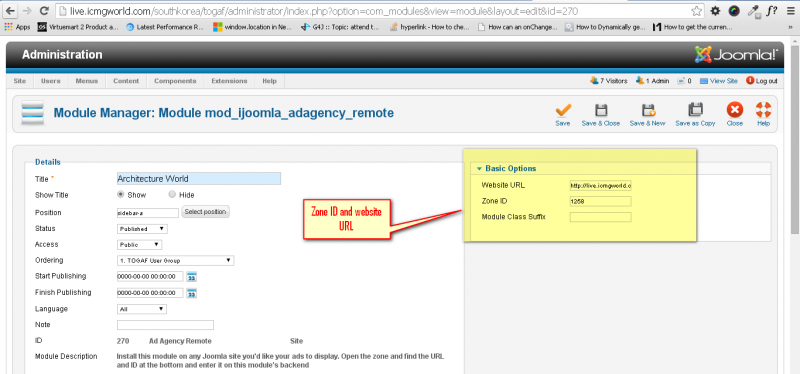Viewport: 800px width, 374px height.
Task: Click the color wheel extension icon
Action: click(x=734, y=11)
